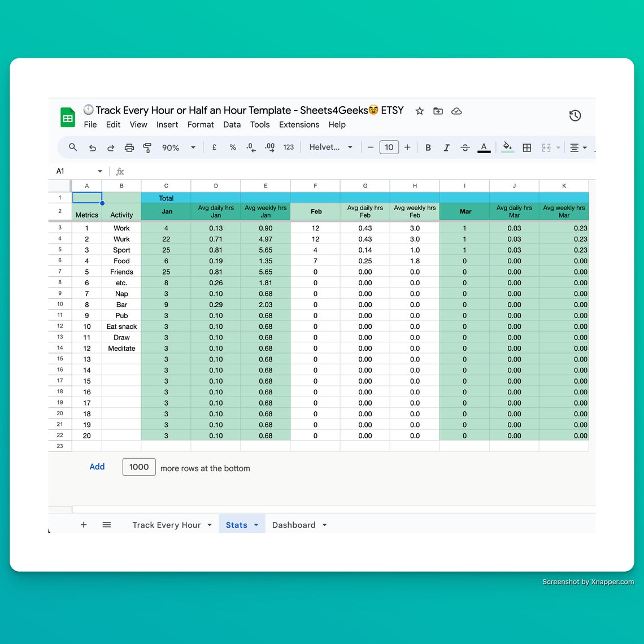Open the Format menu
Screen dimensions: 644x644
tap(201, 124)
